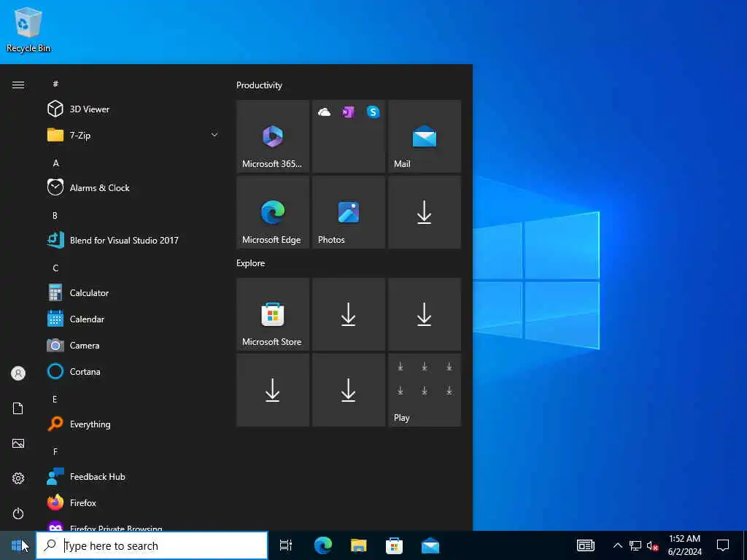This screenshot has width=747, height=560.
Task: Open network status tray icon
Action: click(635, 545)
